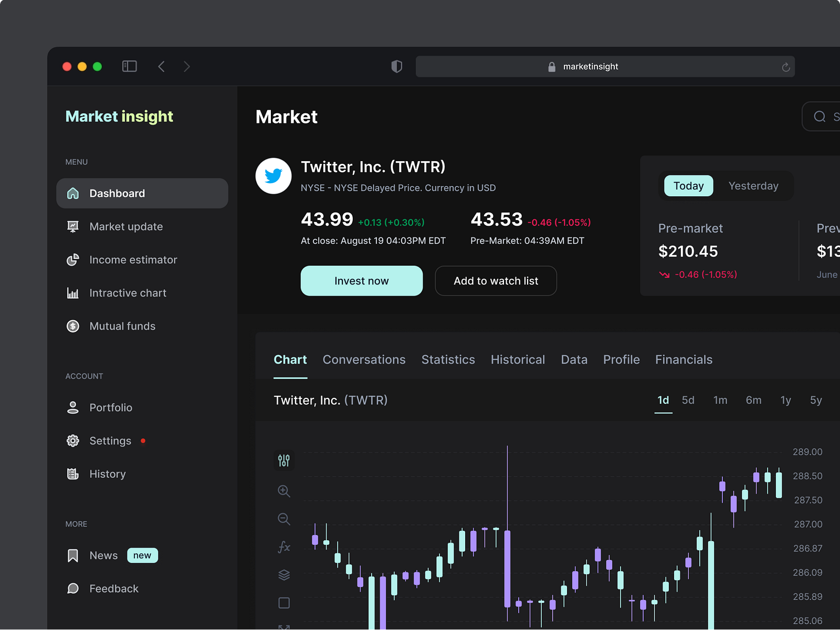Image resolution: width=840 pixels, height=630 pixels.
Task: Open chart layers icon
Action: click(x=284, y=575)
